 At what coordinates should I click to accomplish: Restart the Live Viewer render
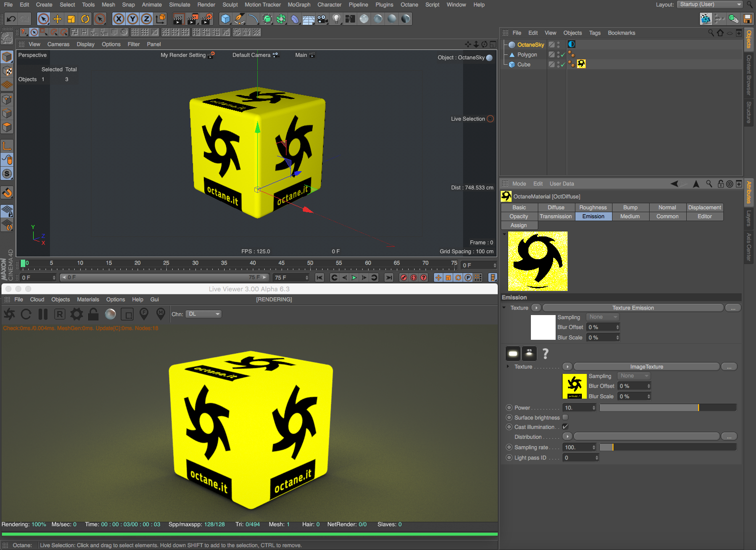pos(26,314)
